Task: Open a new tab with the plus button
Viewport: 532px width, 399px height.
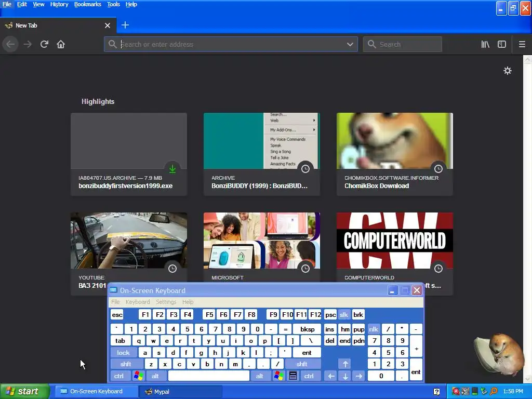Action: click(x=125, y=25)
